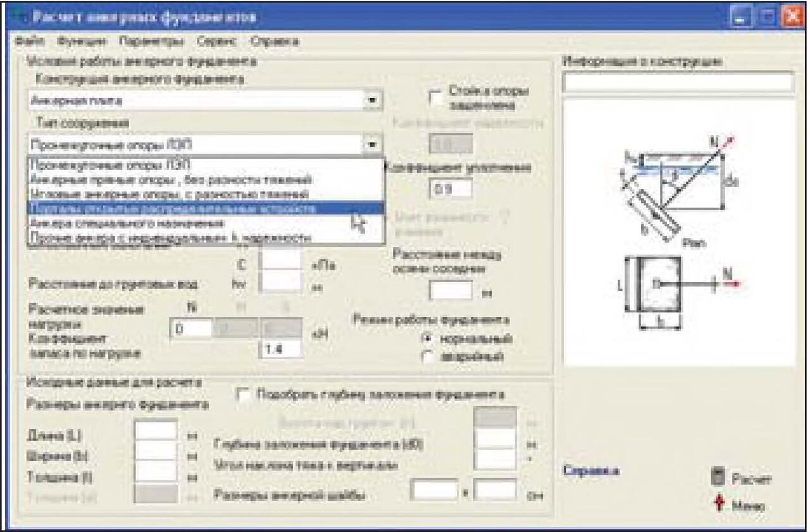Open the Параметры menu
Viewport: 810px width, 532px height.
151,42
